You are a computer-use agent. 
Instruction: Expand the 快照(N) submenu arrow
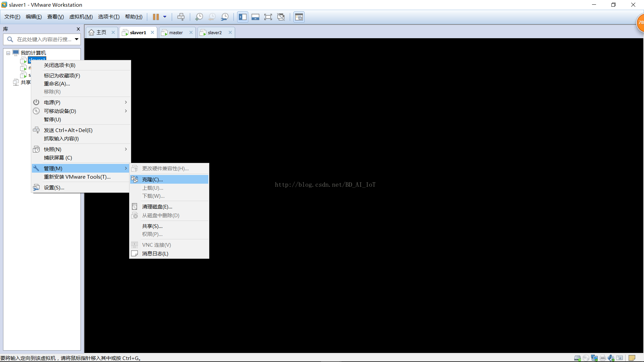[x=126, y=149]
